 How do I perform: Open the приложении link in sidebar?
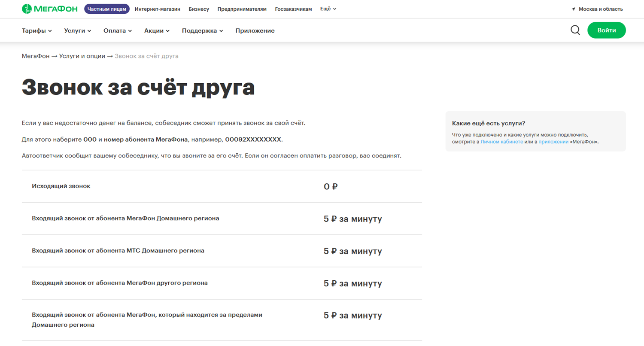pos(553,141)
